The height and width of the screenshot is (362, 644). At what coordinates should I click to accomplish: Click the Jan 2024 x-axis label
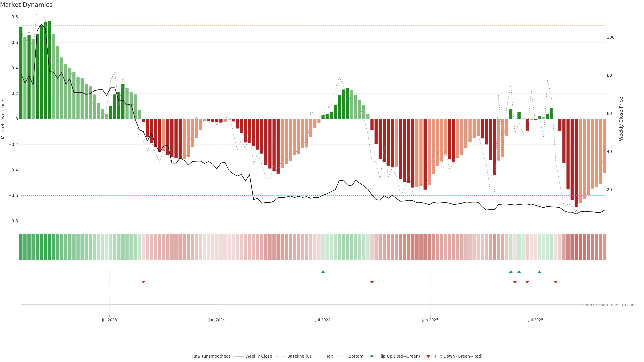coord(217,320)
